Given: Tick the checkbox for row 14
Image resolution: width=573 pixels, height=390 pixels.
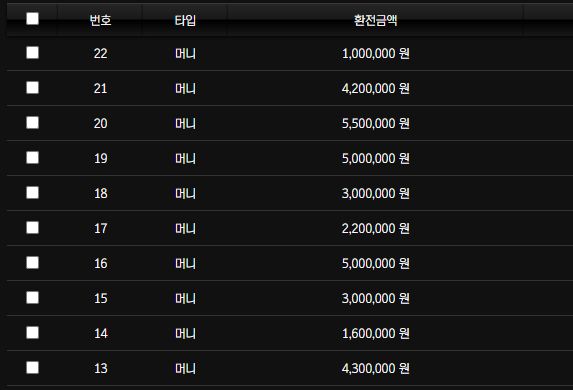Looking at the screenshot, I should pos(33,333).
